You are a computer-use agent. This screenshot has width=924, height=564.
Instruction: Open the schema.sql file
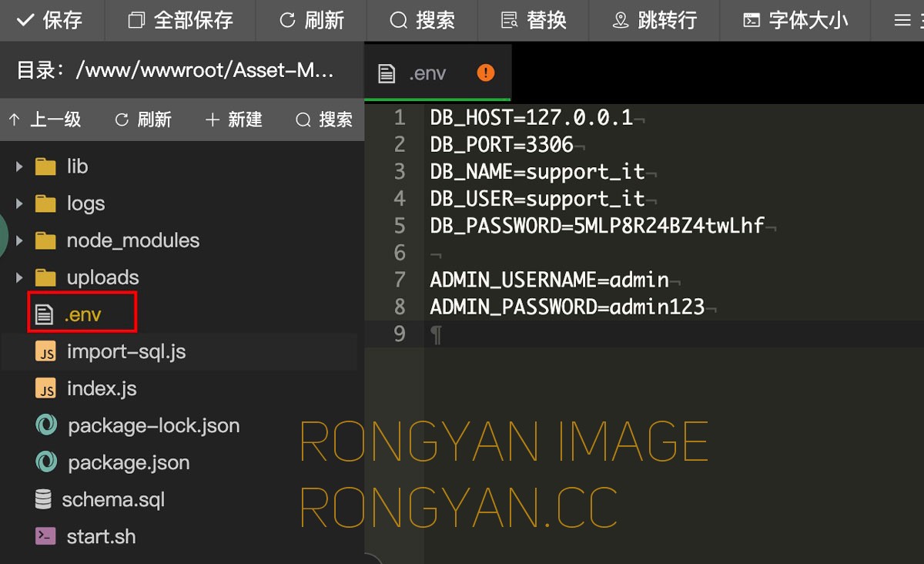tap(113, 499)
